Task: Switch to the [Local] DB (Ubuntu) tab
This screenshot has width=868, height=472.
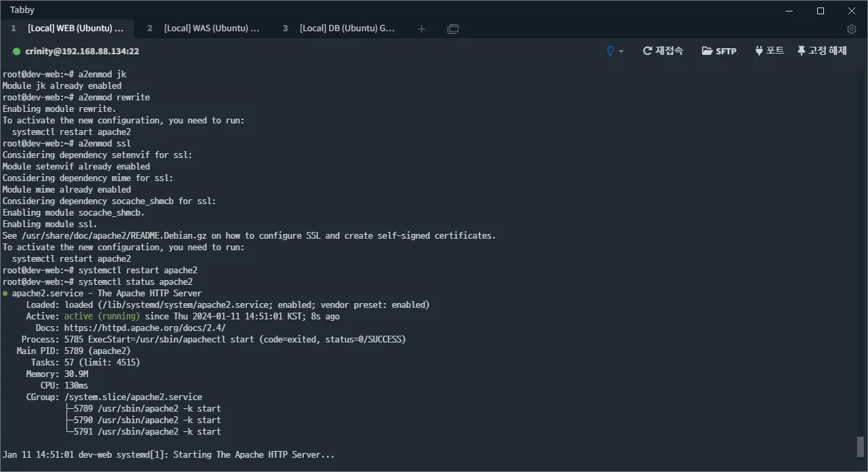Action: (x=339, y=28)
